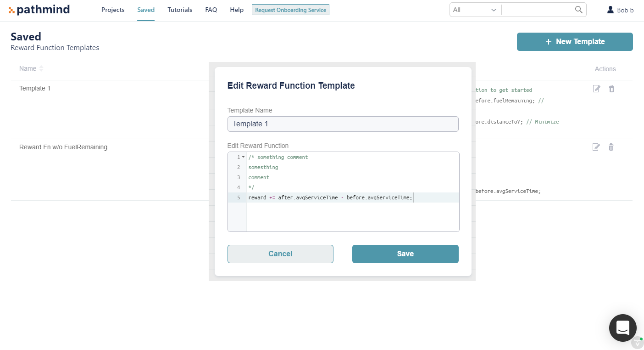Click into the Template Name field
Viewport: 644px width, 350px height.
(343, 124)
